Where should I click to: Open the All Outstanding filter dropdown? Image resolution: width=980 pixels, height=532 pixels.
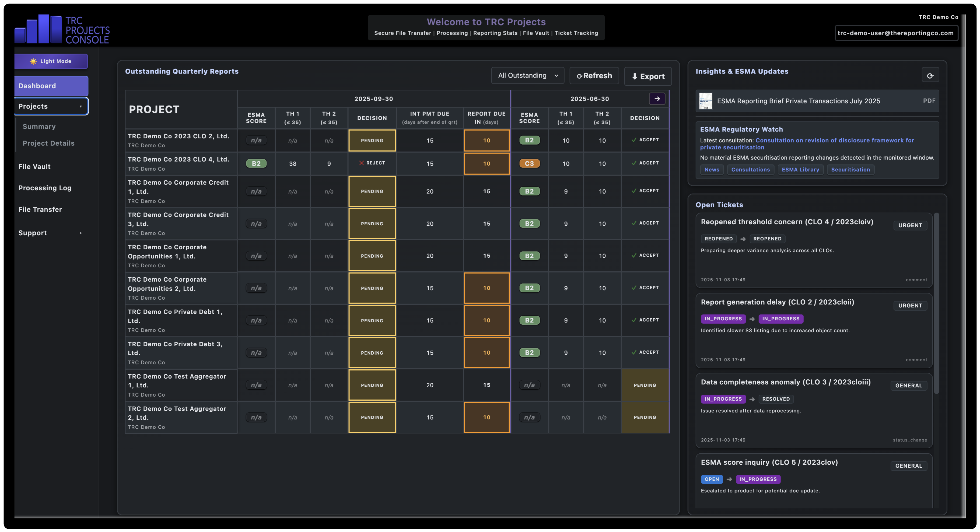528,75
